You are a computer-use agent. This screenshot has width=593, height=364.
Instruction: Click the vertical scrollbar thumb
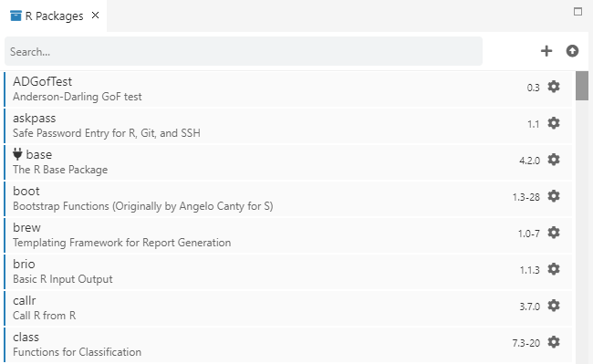point(582,86)
